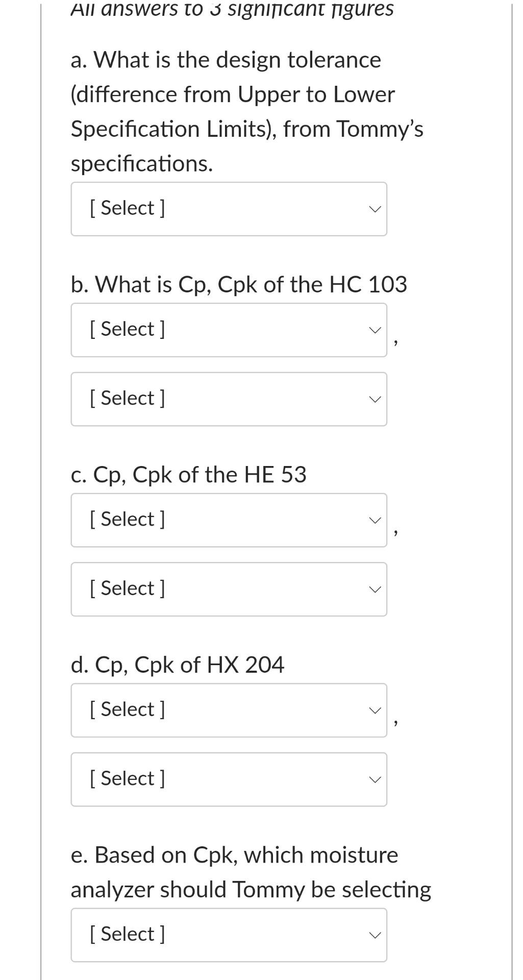Open the second HC 103 Cpk dropdown

[x=229, y=399]
